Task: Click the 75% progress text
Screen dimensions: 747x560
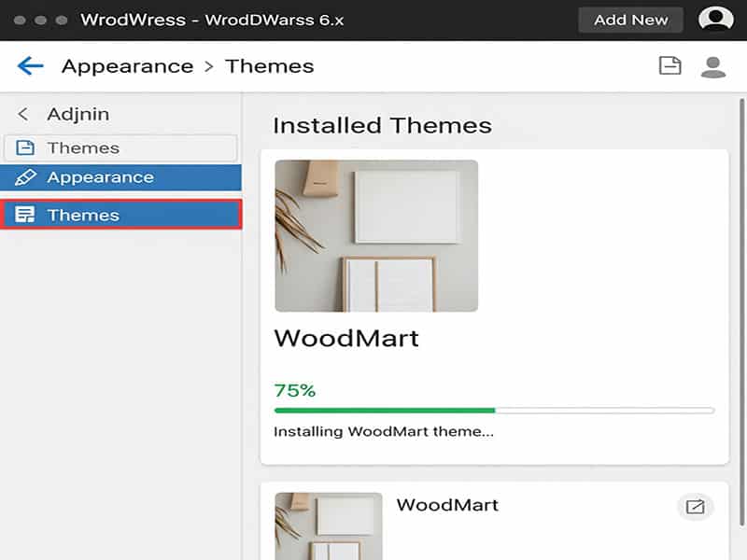Action: tap(295, 390)
